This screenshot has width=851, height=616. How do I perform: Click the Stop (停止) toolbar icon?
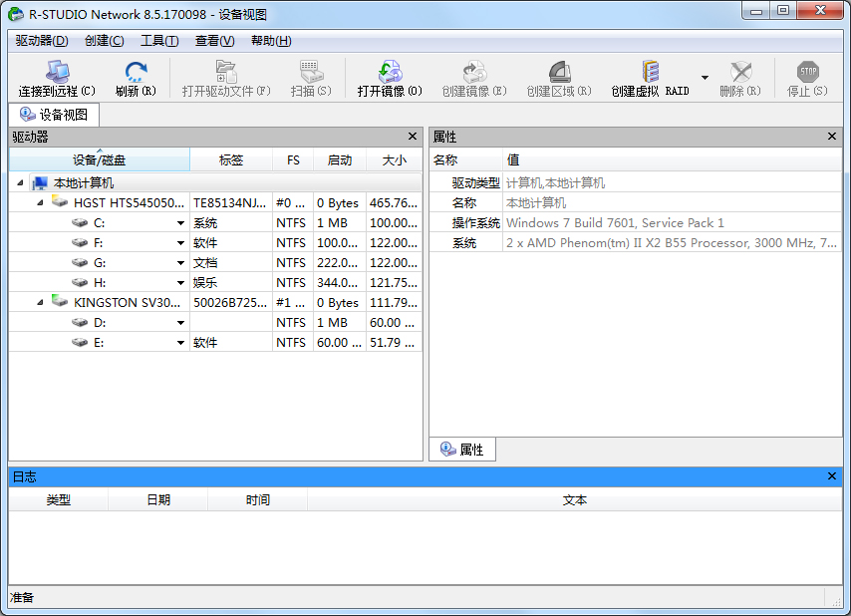[807, 72]
